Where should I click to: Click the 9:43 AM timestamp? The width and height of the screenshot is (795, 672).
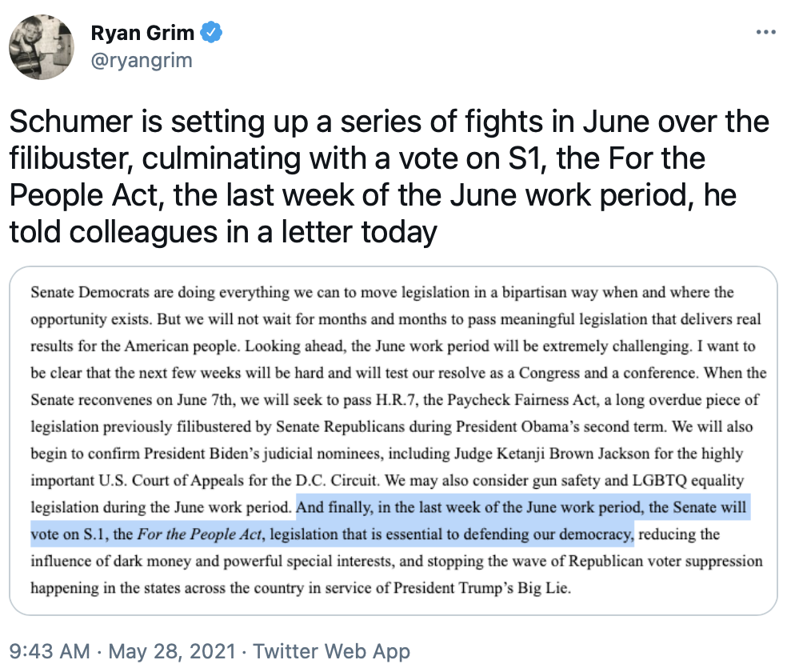coord(48,651)
